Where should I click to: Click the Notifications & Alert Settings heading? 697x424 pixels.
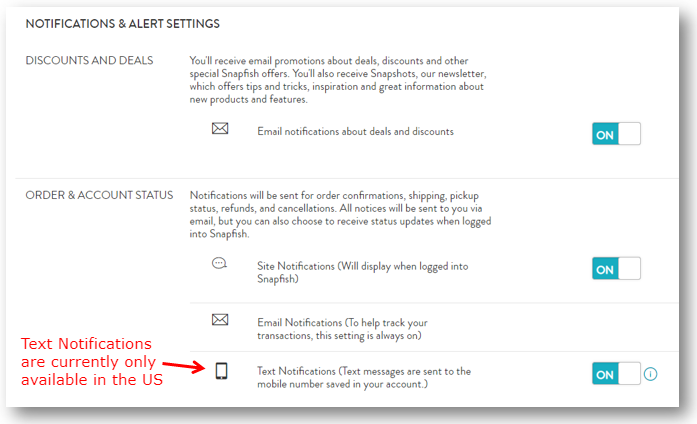[123, 24]
